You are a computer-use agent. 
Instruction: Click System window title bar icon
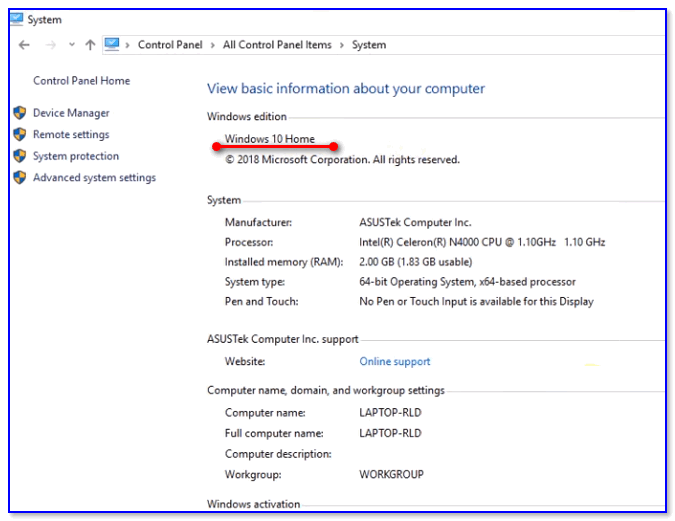pos(17,19)
